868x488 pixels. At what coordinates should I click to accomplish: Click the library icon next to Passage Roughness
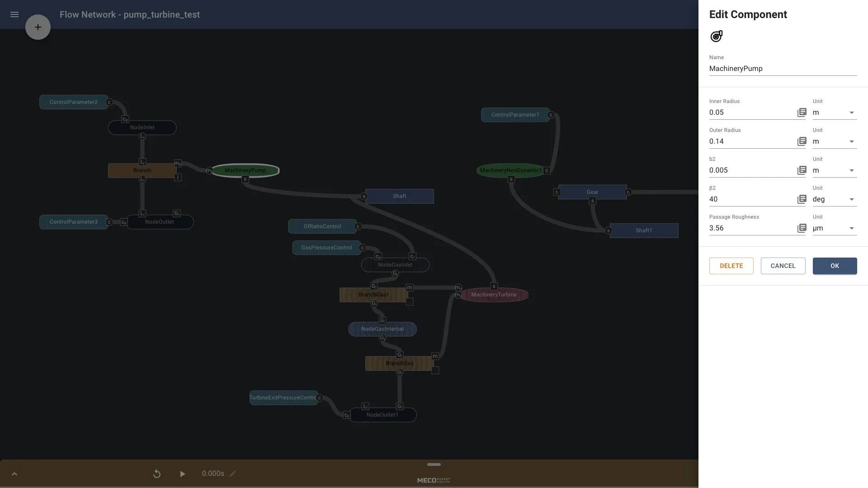coord(802,228)
